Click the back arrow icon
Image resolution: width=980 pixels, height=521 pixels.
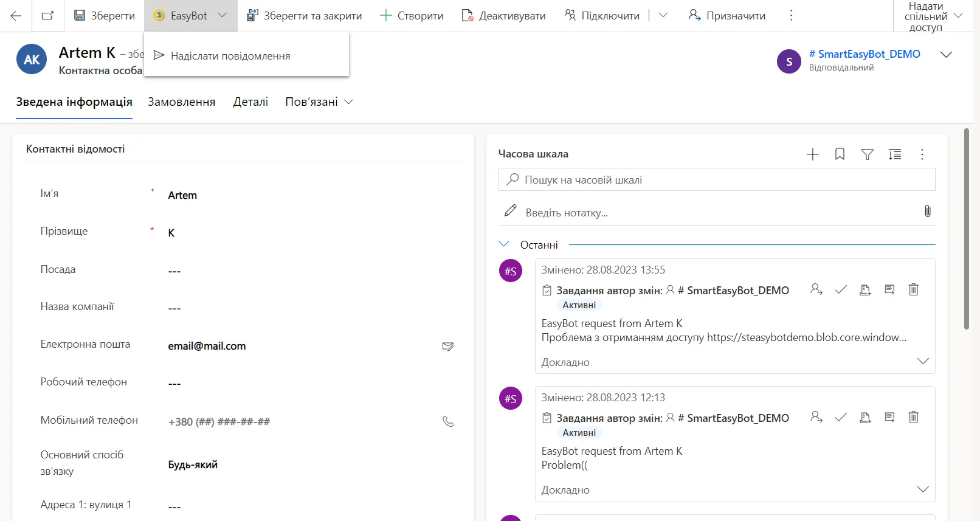pos(16,16)
